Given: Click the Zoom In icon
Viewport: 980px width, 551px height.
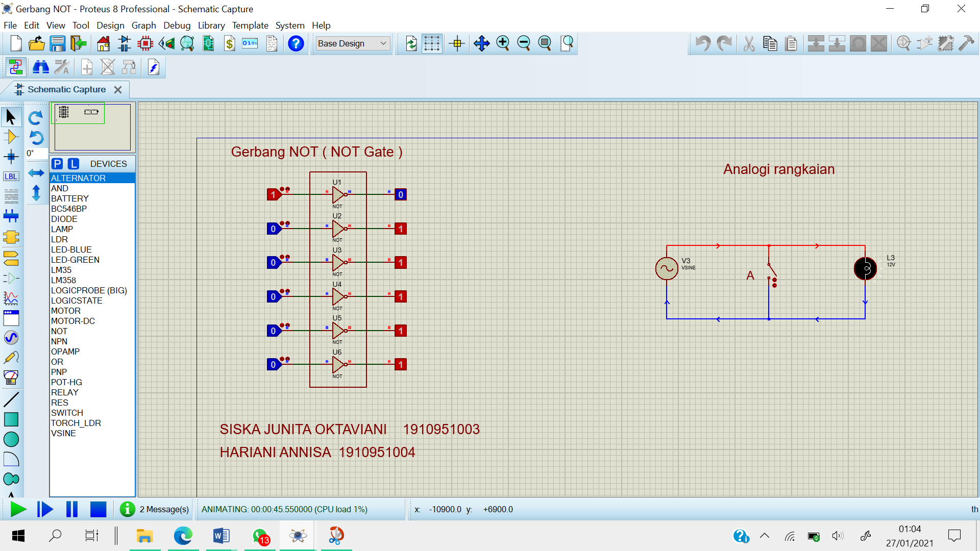Looking at the screenshot, I should tap(503, 44).
